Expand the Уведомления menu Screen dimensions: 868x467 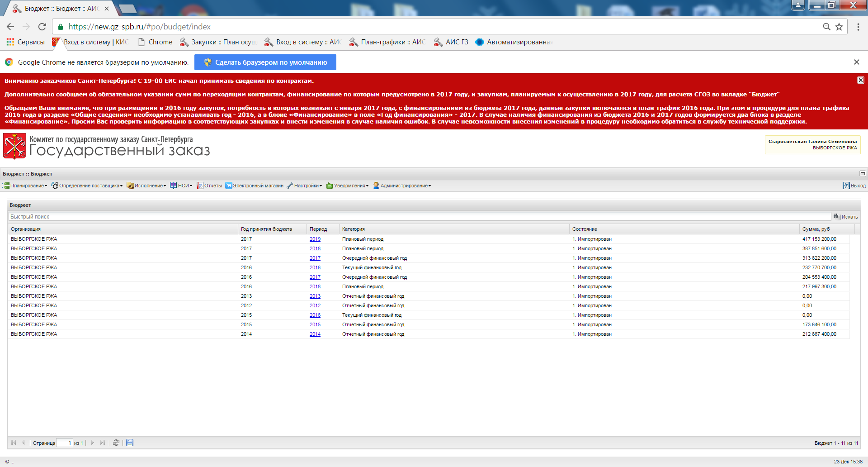coord(348,186)
